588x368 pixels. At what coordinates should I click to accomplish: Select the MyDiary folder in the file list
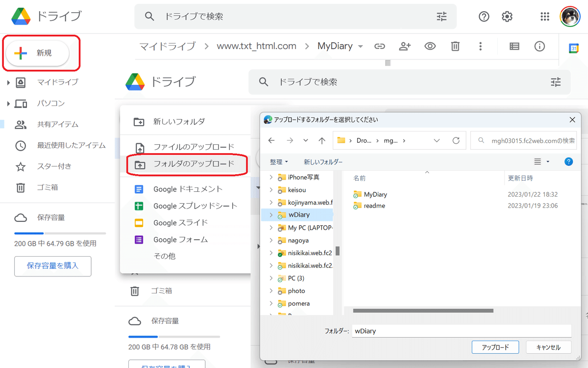pyautogui.click(x=375, y=195)
